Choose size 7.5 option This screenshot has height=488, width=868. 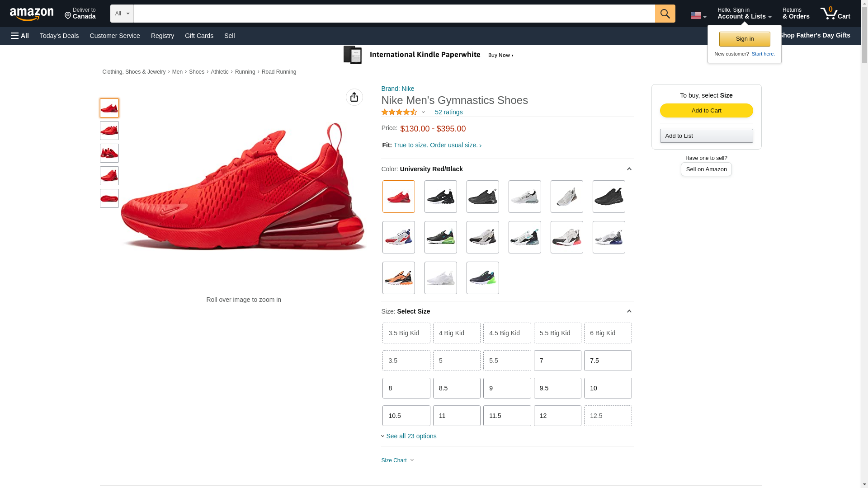(x=608, y=361)
